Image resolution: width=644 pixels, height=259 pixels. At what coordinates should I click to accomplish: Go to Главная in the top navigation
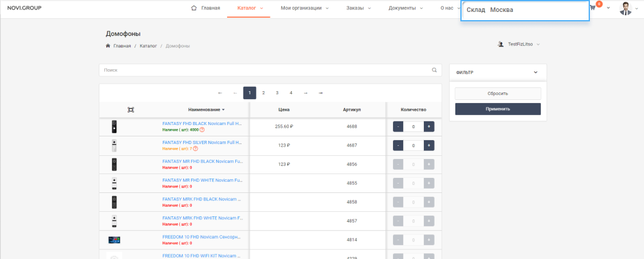206,8
